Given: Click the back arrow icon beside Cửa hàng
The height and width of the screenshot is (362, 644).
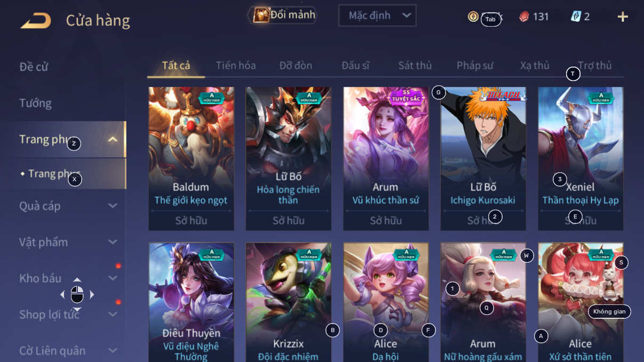Looking at the screenshot, I should 35,20.
